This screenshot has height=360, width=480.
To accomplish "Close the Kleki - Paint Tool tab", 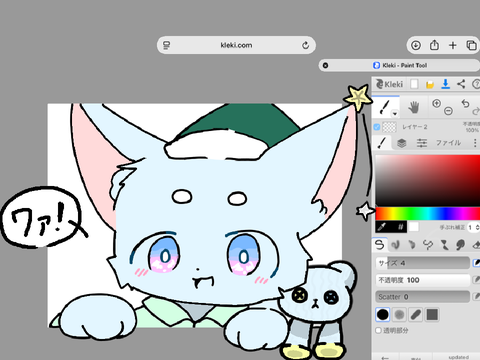I will point(325,65).
